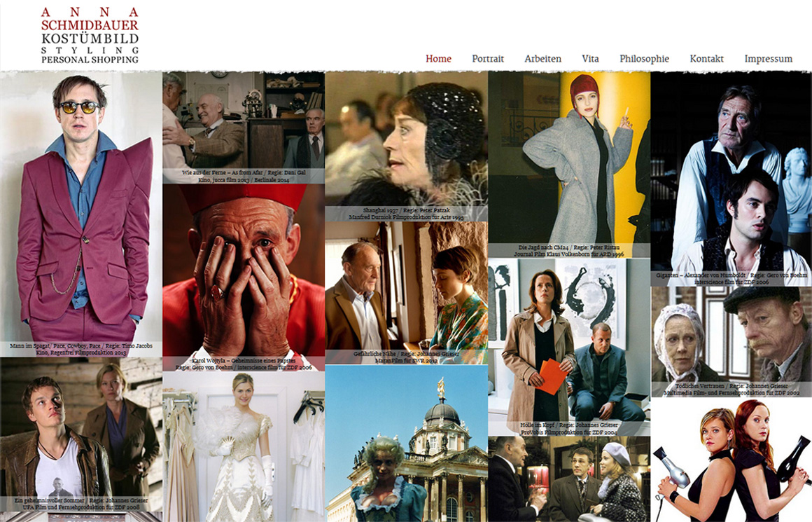The height and width of the screenshot is (522, 812).
Task: View the Giganten Alexander von Humboldt image
Action: pyautogui.click(x=731, y=175)
